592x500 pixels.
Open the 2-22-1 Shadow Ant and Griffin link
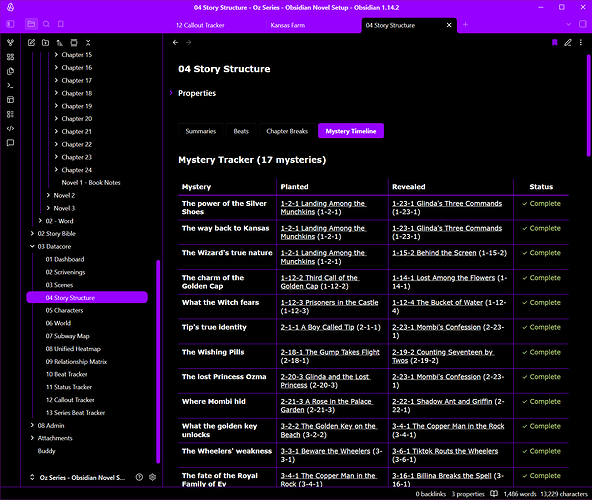coord(442,401)
